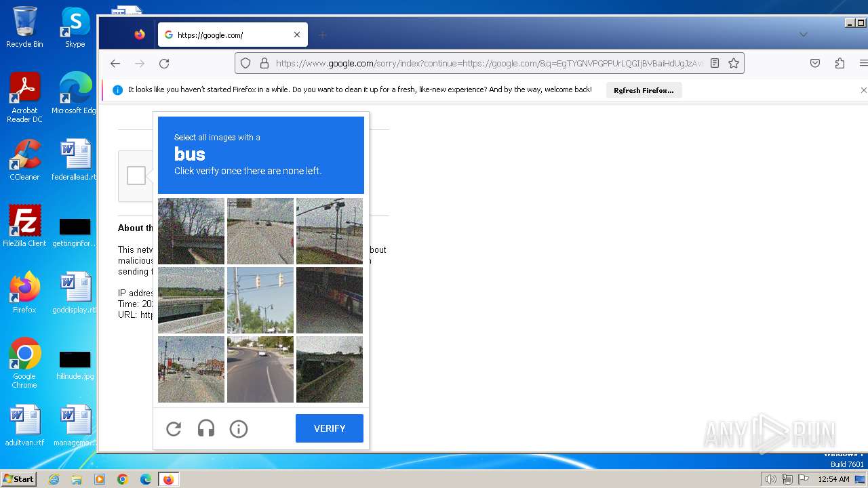Click the active Firefox taskbar button
The width and height of the screenshot is (868, 488).
pyautogui.click(x=168, y=479)
